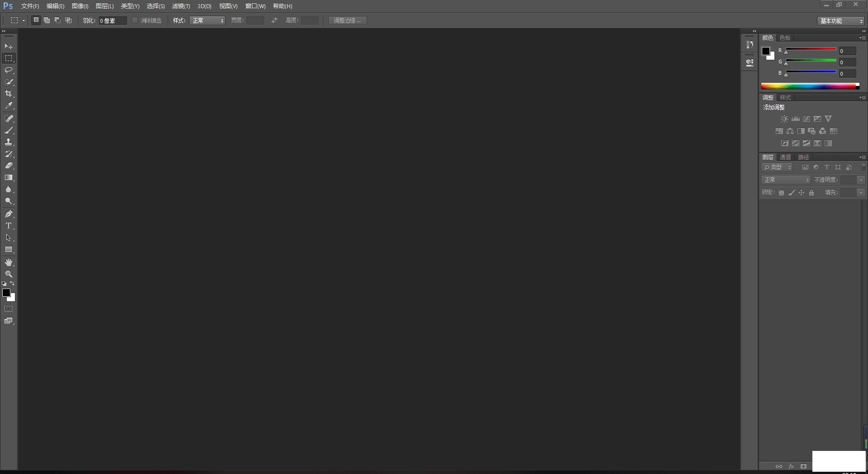
Task: Switch to the 路径 paths tab
Action: pos(803,157)
